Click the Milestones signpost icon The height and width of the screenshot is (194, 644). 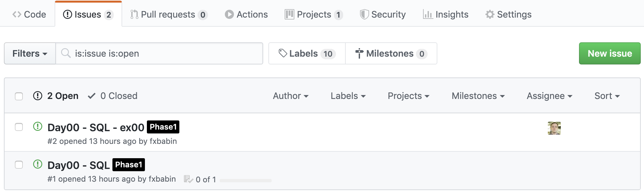[359, 53]
